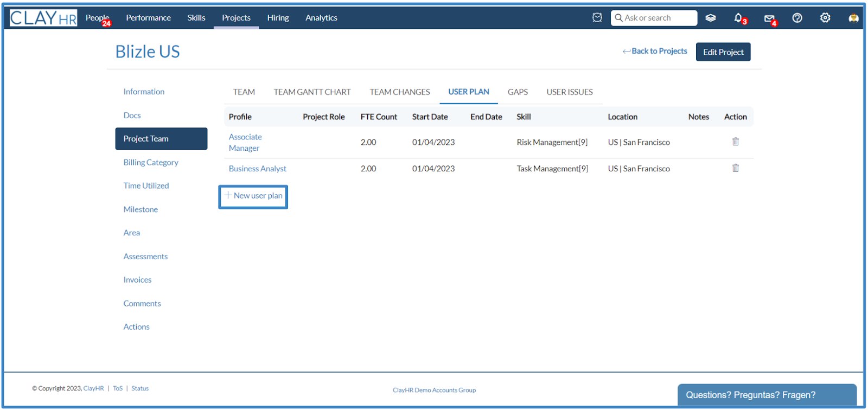Add a new user plan

[x=253, y=196]
